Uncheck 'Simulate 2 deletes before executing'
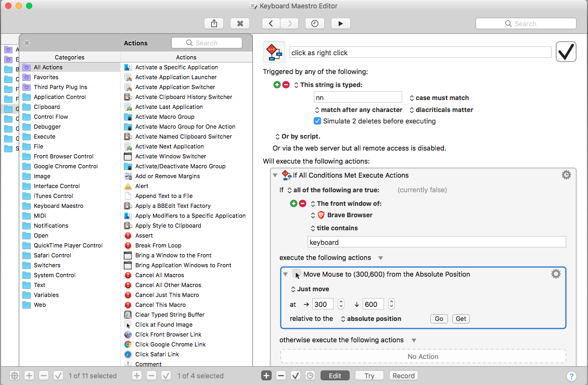Viewport: 588px width, 385px height. point(317,121)
